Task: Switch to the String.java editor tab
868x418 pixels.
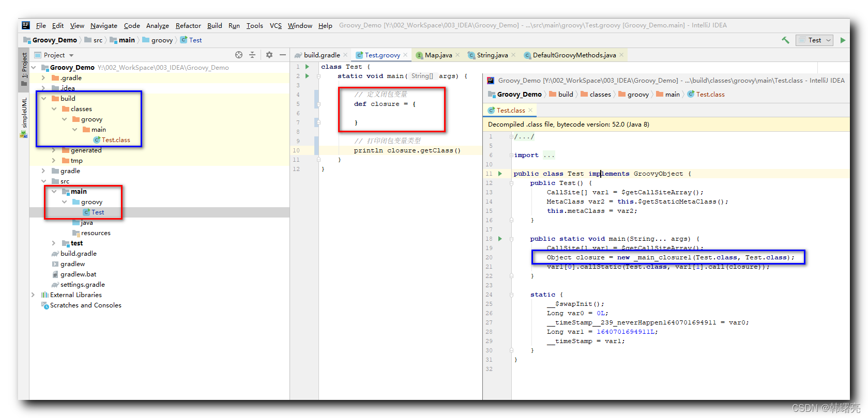Action: coord(492,55)
